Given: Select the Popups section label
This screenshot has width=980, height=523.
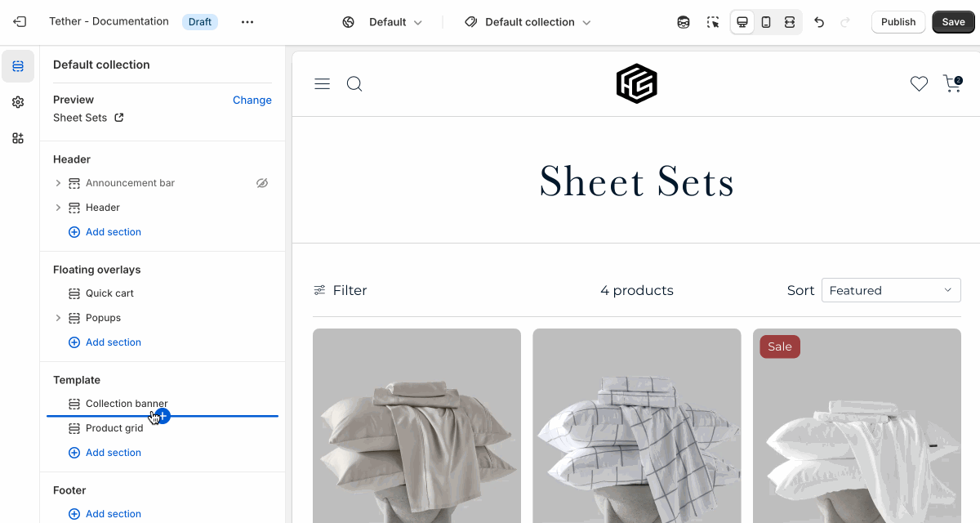Looking at the screenshot, I should pyautogui.click(x=103, y=318).
